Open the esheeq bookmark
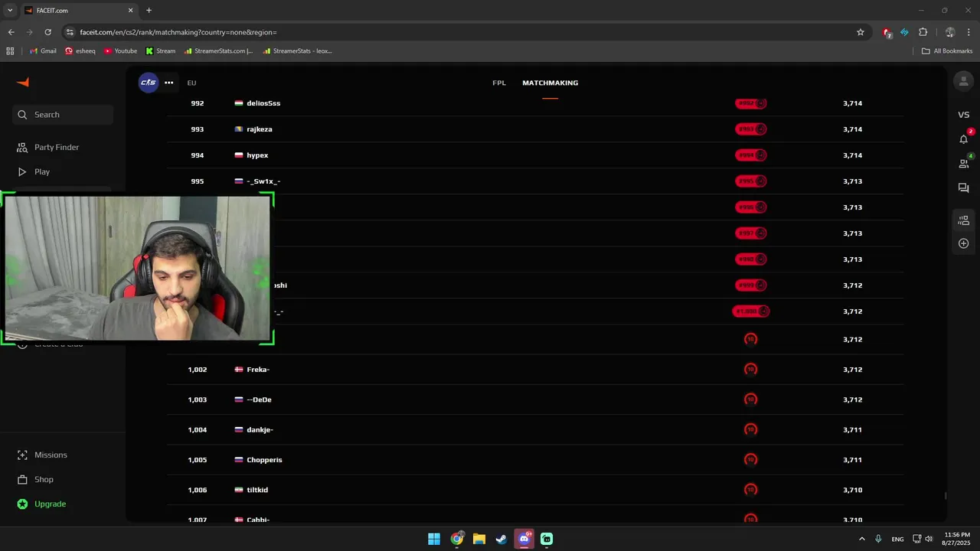Image resolution: width=980 pixels, height=551 pixels. [80, 51]
